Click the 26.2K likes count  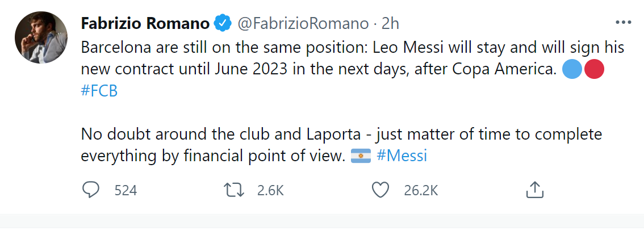421,191
